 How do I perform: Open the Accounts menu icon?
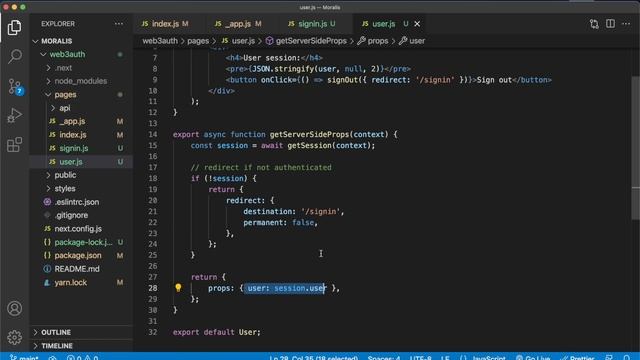[15, 308]
